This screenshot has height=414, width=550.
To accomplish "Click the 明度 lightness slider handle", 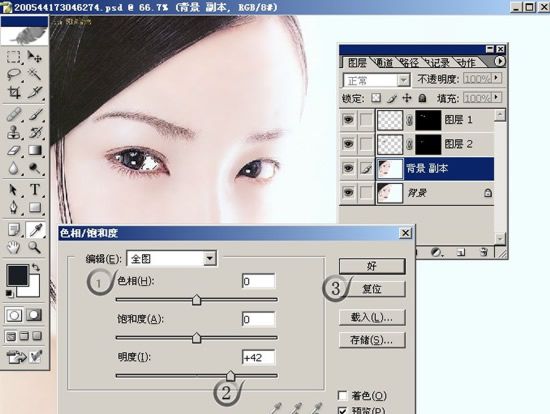I will [x=230, y=375].
